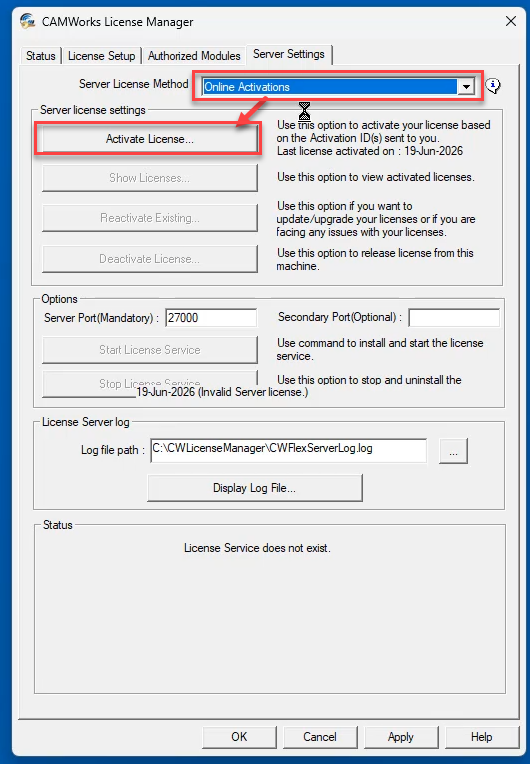
Task: Open the Server License Method dropdown arrow
Action: (466, 87)
